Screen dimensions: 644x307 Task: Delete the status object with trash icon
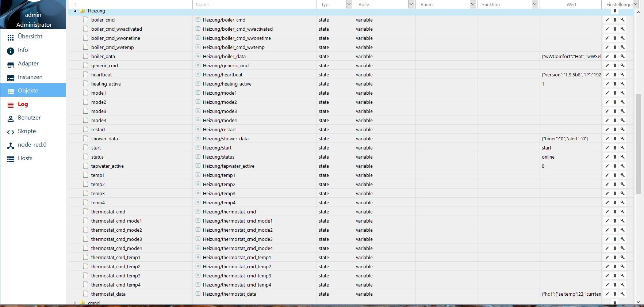pyautogui.click(x=615, y=157)
